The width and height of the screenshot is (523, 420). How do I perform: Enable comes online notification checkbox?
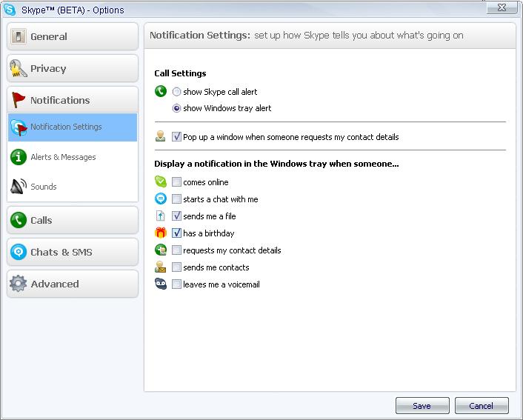(176, 181)
